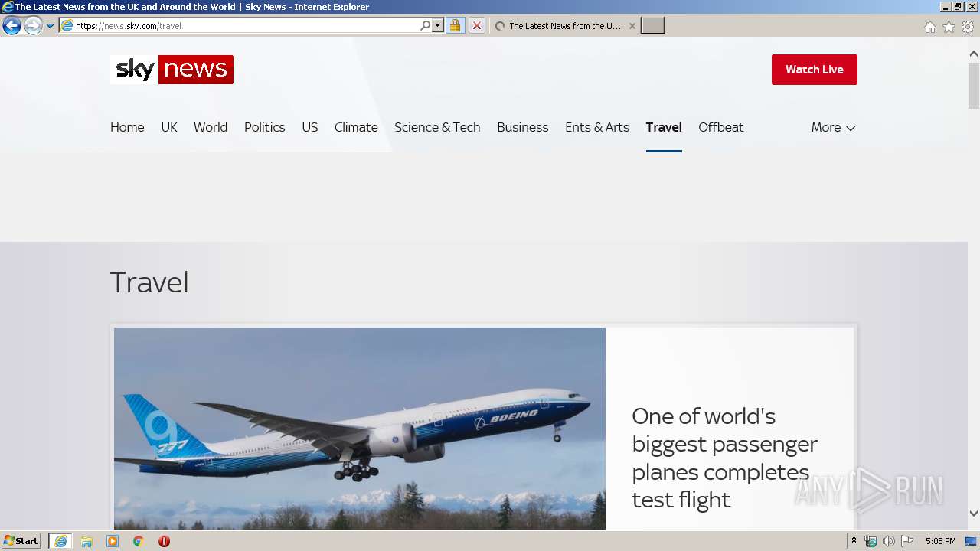The image size is (980, 551).
Task: Click the Watch Live button
Action: (x=814, y=70)
